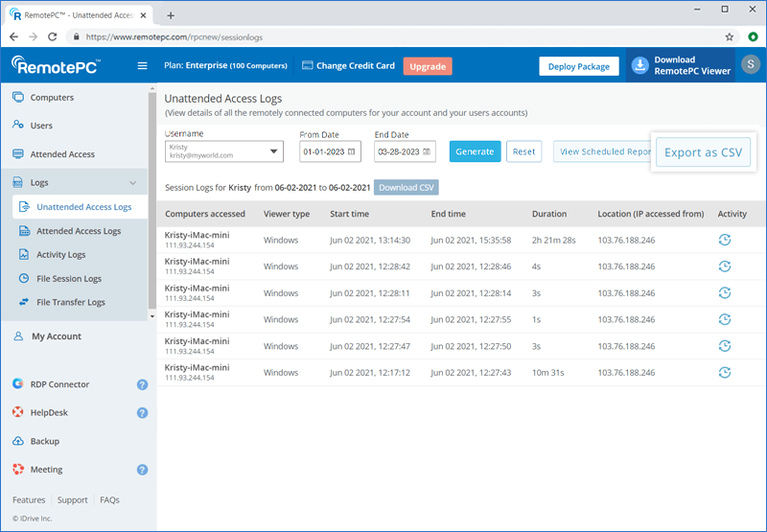View activity for session starting 12:27:47
The image size is (767, 532).
tap(725, 346)
